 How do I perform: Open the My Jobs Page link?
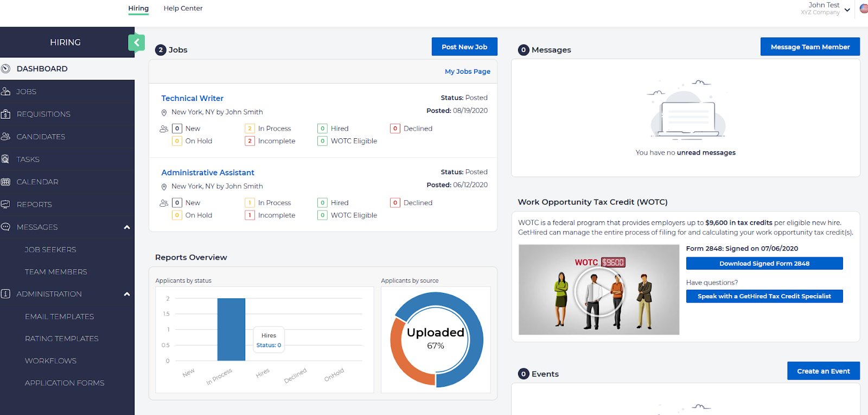467,72
